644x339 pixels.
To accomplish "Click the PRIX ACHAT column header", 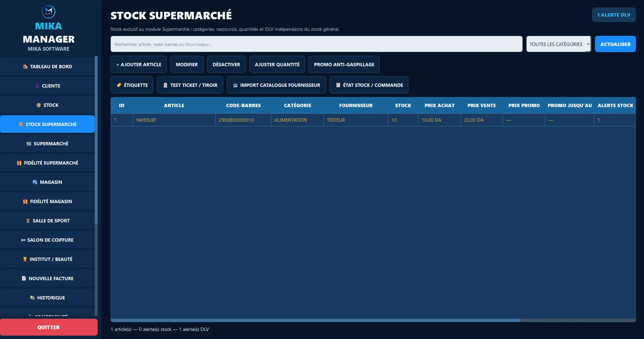I will point(439,105).
